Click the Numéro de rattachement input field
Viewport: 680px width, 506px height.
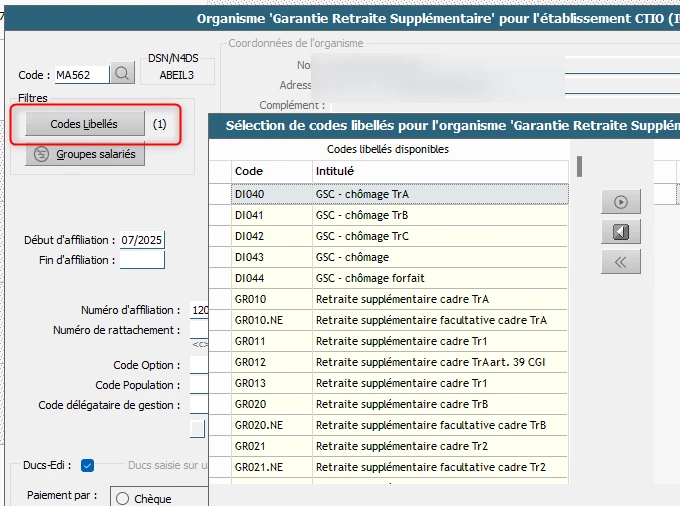(x=199, y=330)
